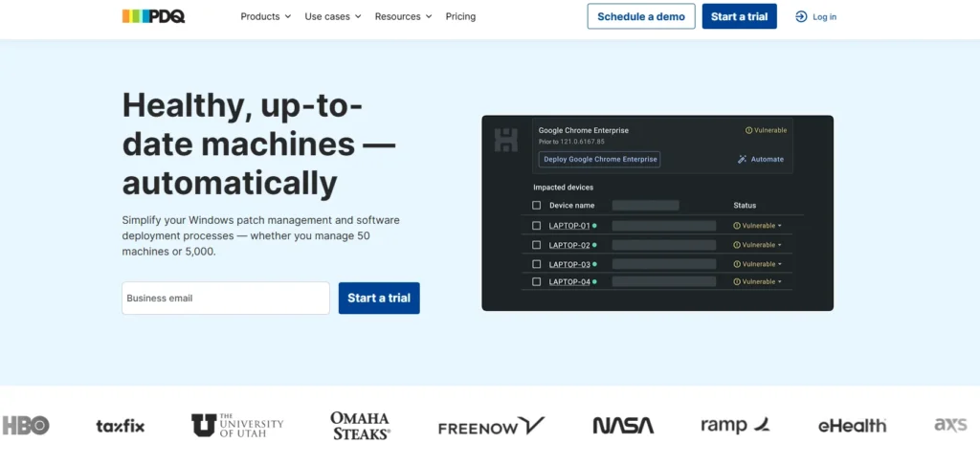This screenshot has height=466, width=980.
Task: Click the ramp logo
Action: tap(735, 426)
